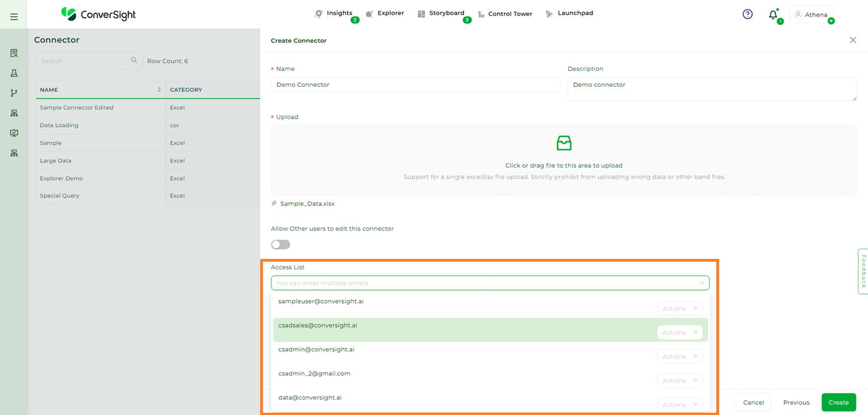Go to the Explorer tab
Screen dimensions: 868x415
(x=385, y=13)
